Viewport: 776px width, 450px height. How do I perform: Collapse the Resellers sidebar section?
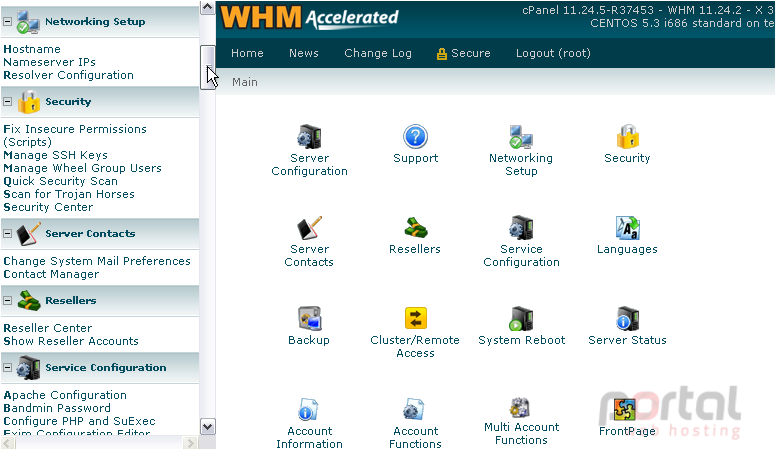(x=7, y=300)
